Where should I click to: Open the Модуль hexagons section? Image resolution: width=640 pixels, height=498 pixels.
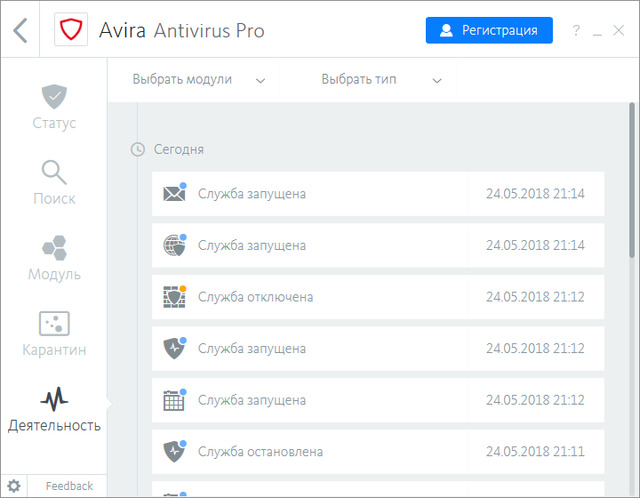(54, 259)
